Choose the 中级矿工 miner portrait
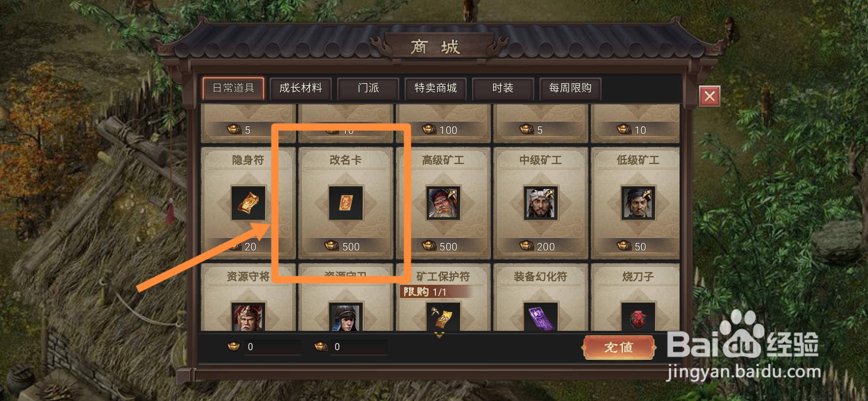This screenshot has height=401, width=868. point(540,203)
